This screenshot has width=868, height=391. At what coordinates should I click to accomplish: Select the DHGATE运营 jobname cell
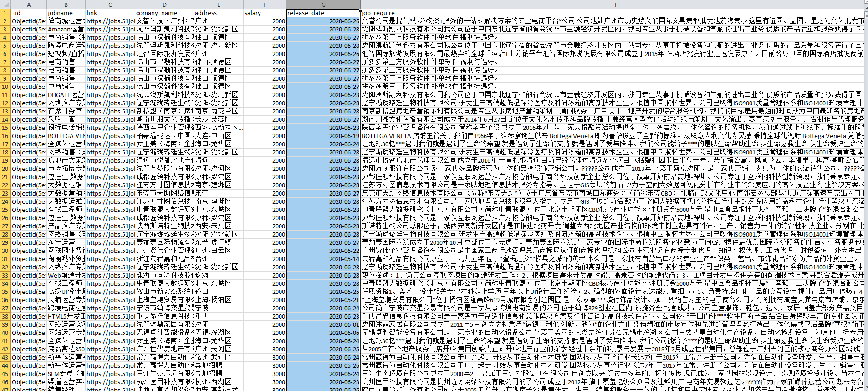pos(66,95)
